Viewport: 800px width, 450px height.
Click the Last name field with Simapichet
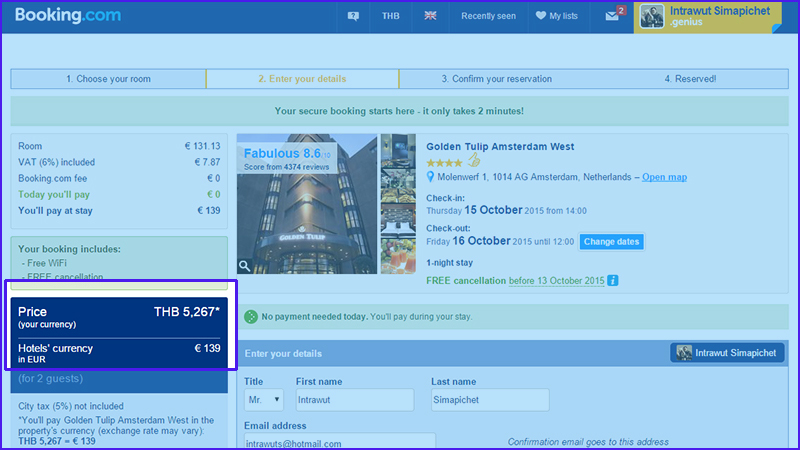(490, 400)
